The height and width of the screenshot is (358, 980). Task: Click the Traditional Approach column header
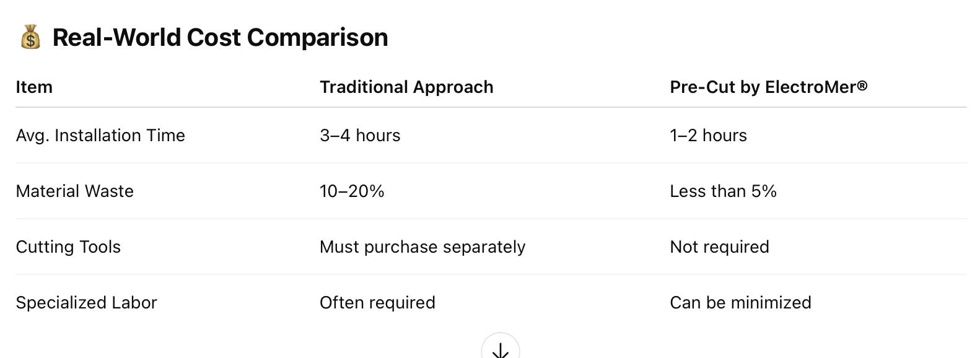[x=406, y=87]
